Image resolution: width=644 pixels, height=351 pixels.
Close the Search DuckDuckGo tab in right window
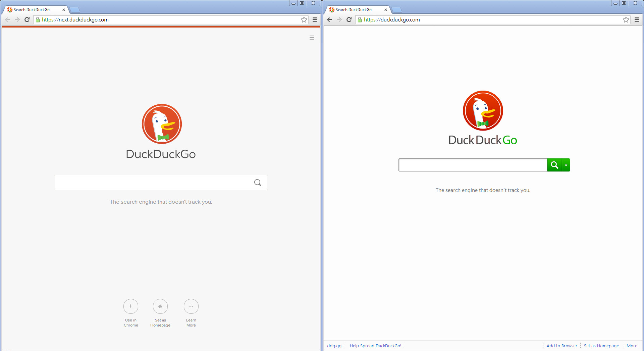386,10
